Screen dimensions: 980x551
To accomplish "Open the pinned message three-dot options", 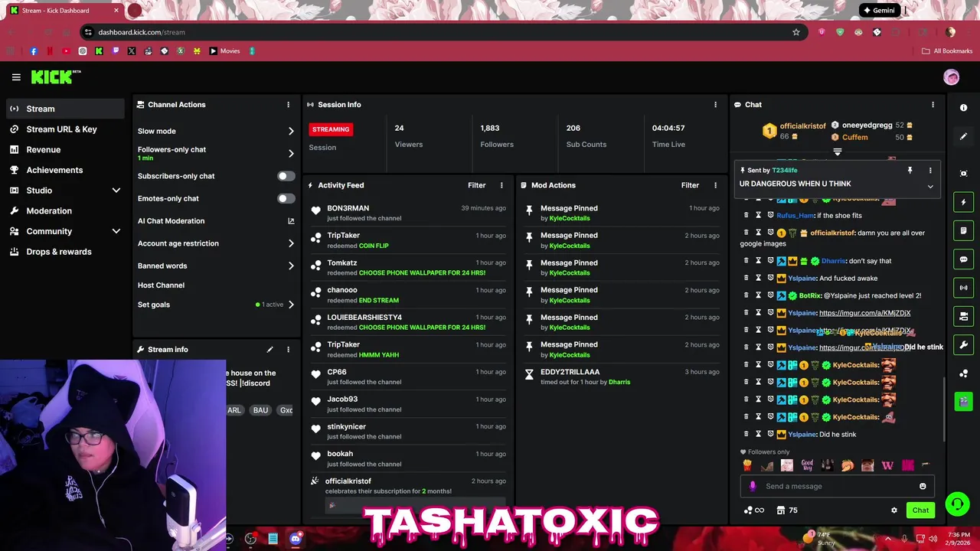I will (x=930, y=171).
